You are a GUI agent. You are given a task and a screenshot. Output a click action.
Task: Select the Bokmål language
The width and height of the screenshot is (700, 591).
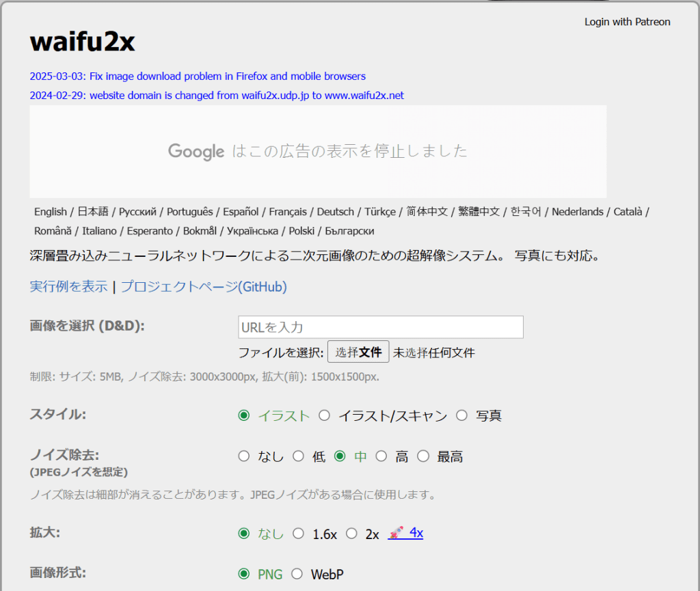200,231
